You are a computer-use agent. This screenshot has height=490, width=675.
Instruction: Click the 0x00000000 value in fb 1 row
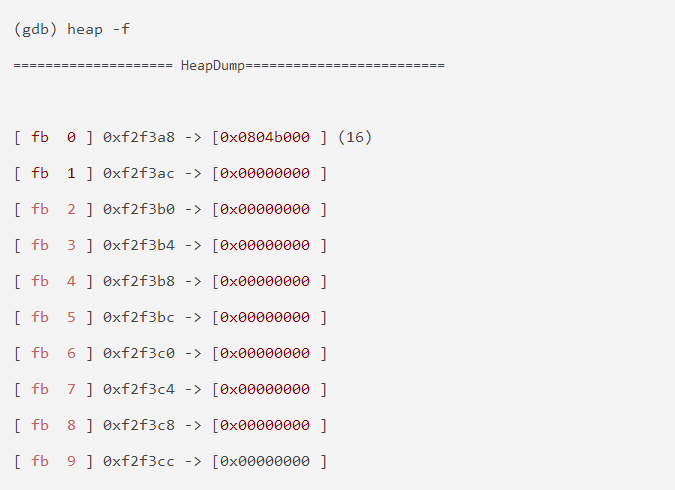click(265, 173)
